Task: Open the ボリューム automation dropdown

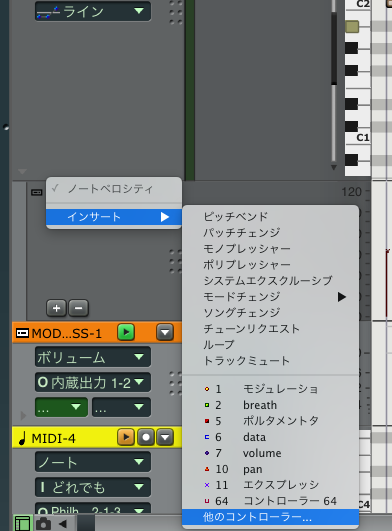Action: tap(93, 357)
